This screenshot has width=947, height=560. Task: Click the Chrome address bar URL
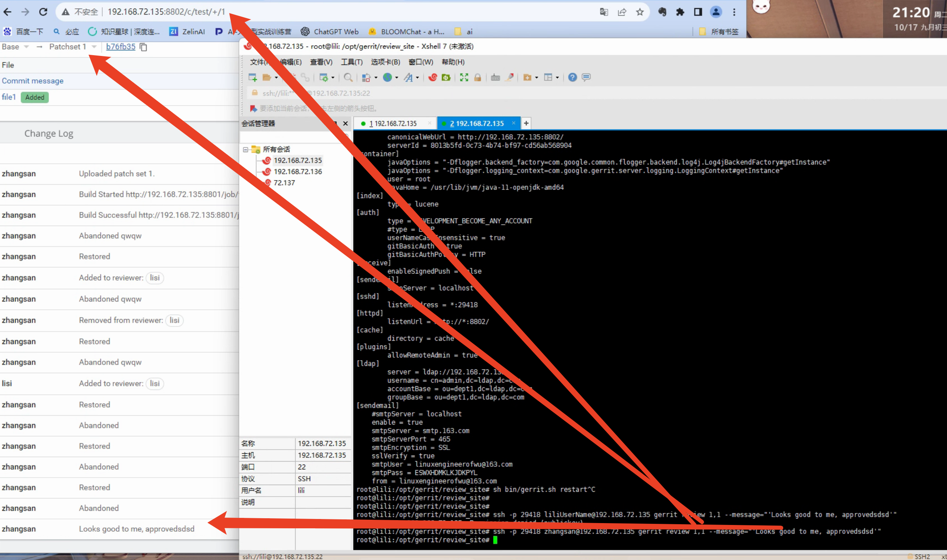[166, 12]
